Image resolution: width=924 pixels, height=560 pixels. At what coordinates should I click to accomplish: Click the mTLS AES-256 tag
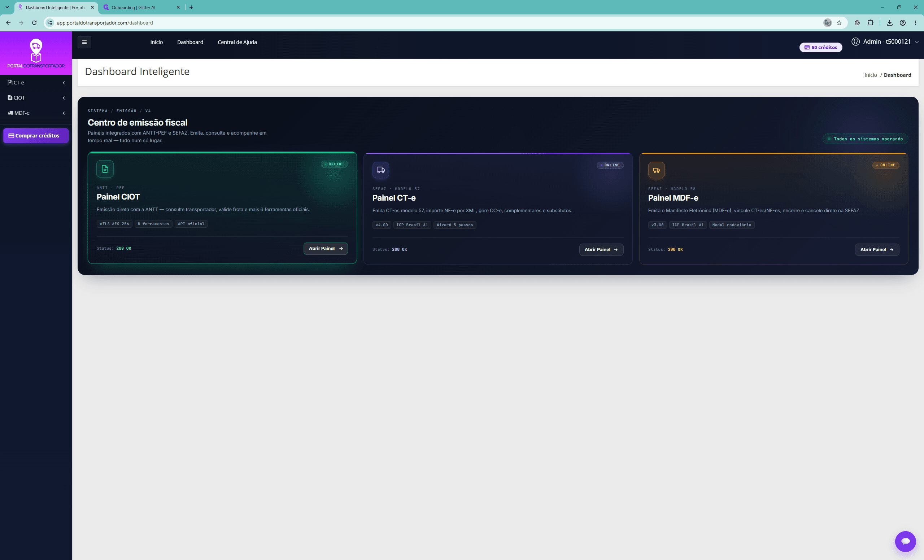point(114,224)
